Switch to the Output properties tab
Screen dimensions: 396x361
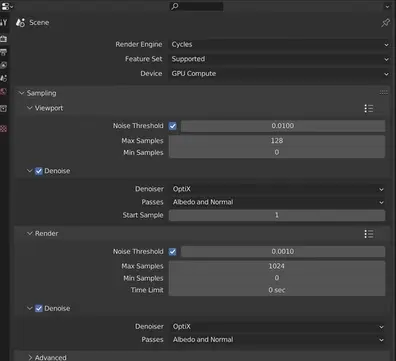tap(4, 52)
